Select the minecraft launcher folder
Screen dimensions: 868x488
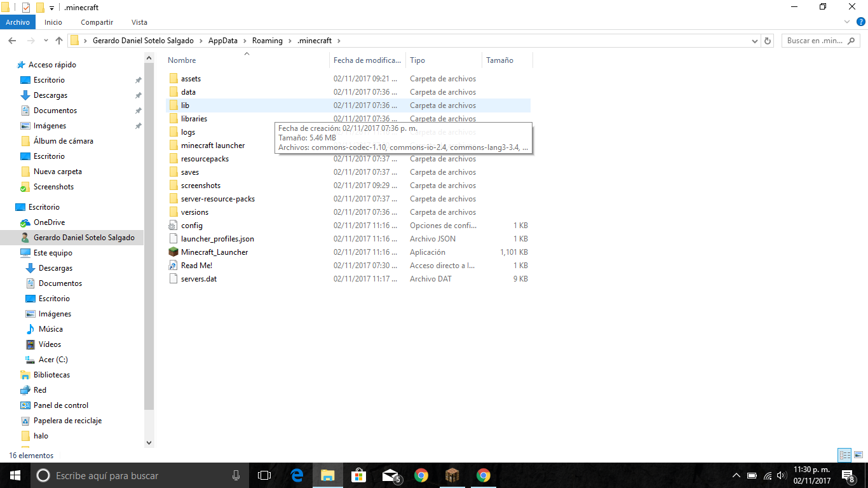213,146
